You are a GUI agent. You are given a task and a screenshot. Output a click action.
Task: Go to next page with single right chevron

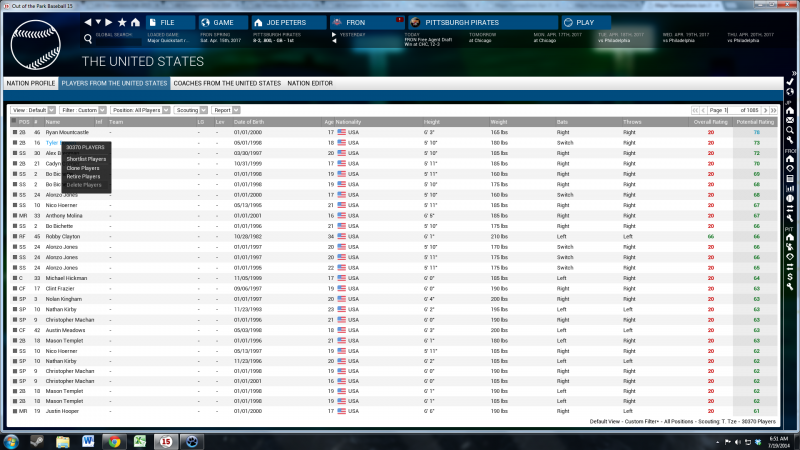pos(765,110)
